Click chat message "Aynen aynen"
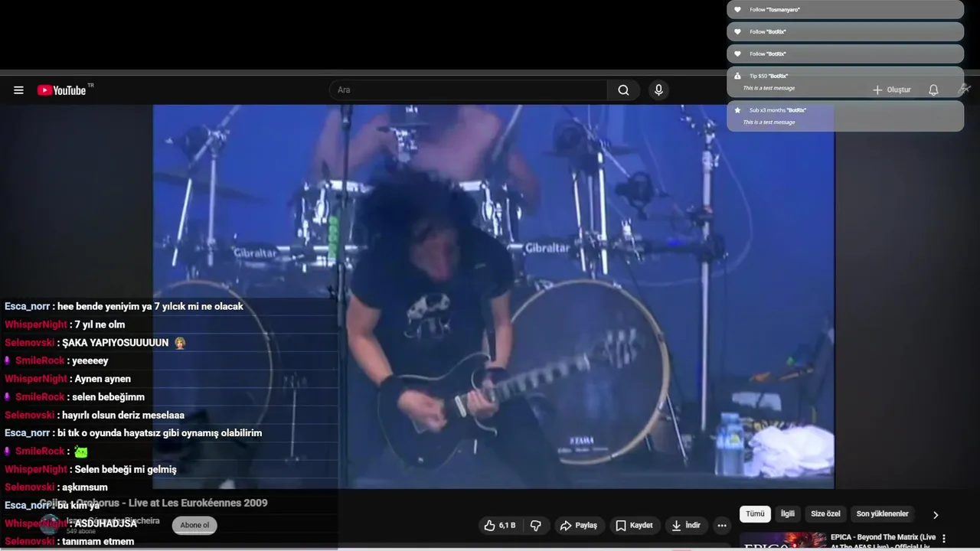Viewport: 980px width, 551px height. (102, 379)
